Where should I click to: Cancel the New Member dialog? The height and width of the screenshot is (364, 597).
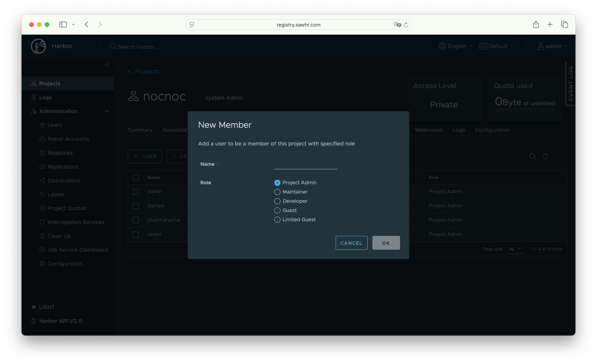click(x=351, y=243)
